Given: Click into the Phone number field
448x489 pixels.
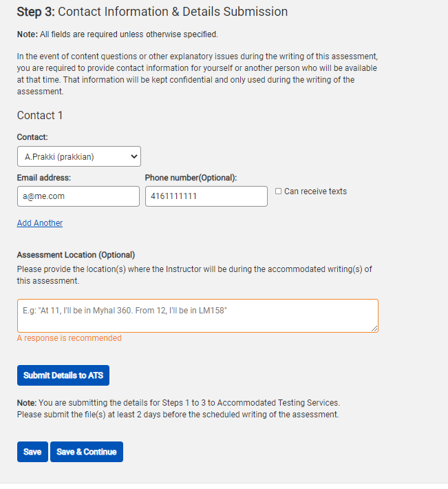Looking at the screenshot, I should pyautogui.click(x=206, y=196).
